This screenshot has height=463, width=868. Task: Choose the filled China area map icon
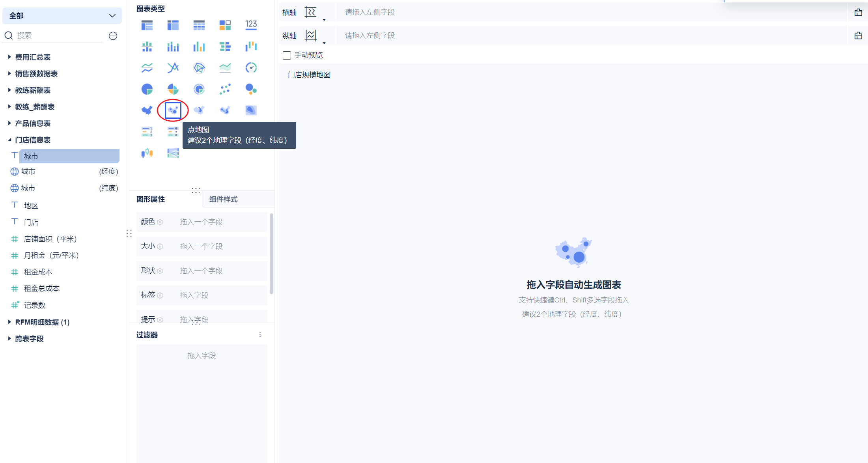(147, 110)
